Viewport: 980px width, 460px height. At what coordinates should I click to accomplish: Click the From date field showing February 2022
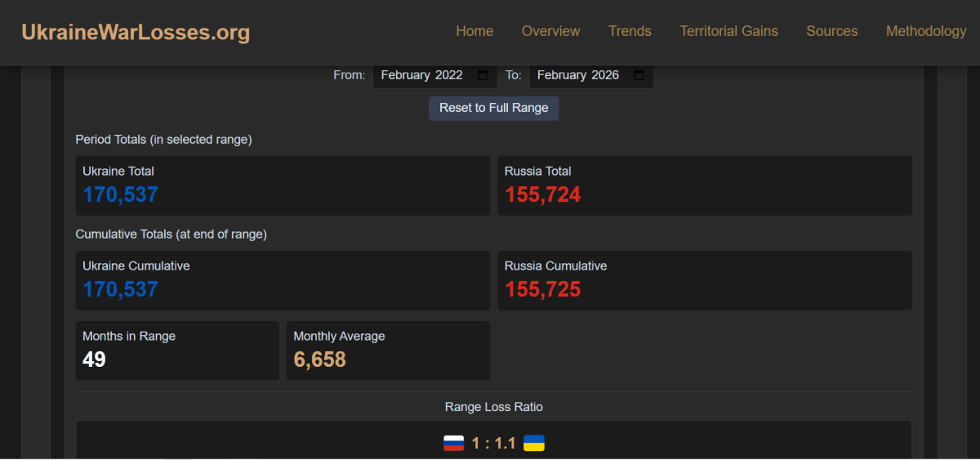click(x=422, y=75)
